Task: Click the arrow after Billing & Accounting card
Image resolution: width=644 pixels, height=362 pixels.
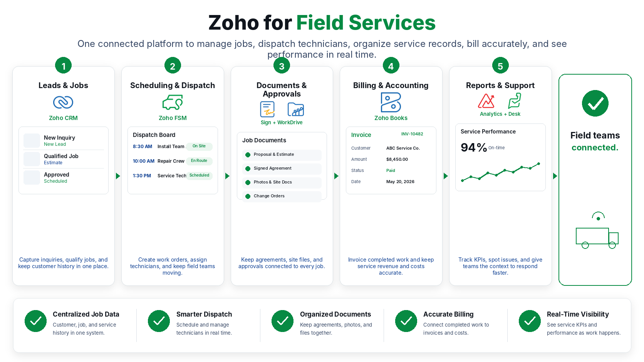Action: click(446, 176)
